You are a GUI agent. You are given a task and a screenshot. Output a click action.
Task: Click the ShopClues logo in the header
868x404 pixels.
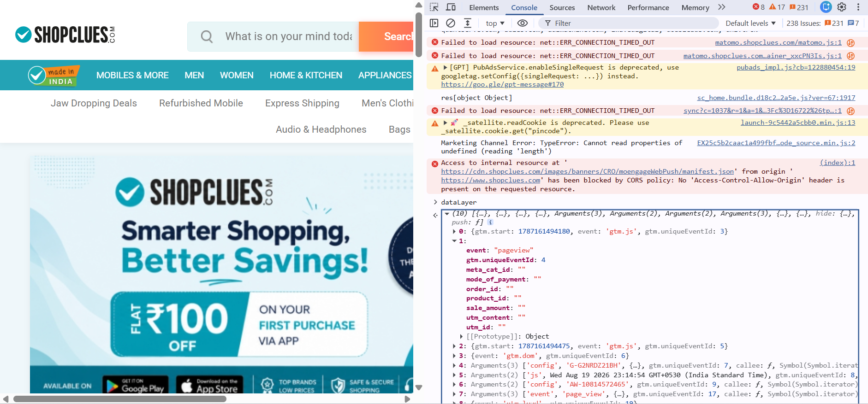pyautogui.click(x=65, y=35)
